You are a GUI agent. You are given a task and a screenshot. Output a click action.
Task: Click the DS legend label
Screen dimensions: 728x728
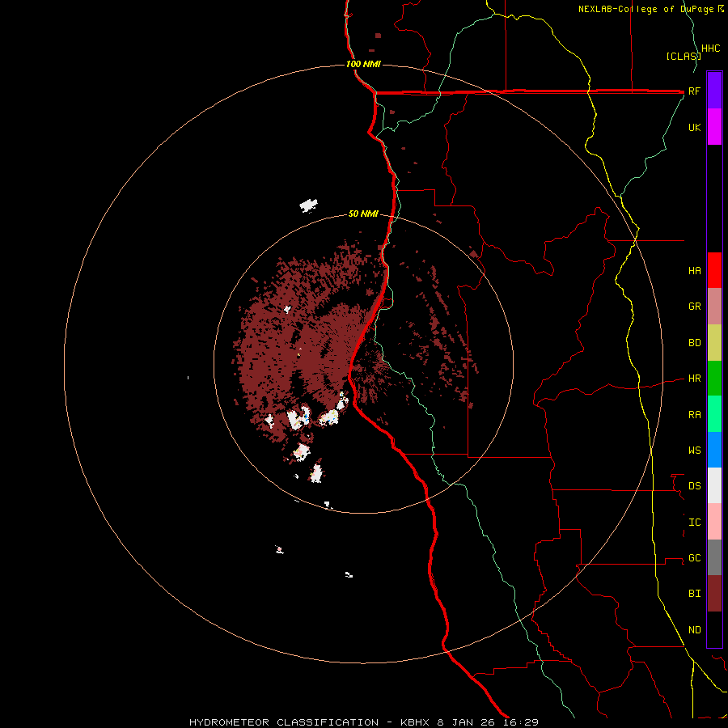[x=694, y=485]
